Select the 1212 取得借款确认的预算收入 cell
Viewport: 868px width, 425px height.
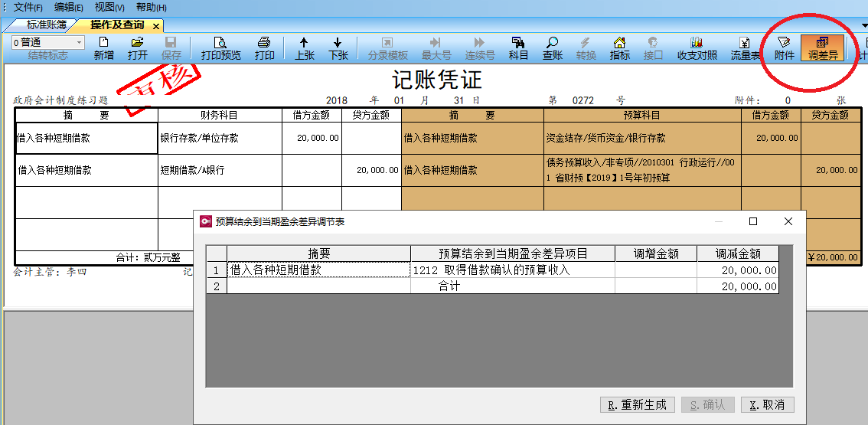pos(512,270)
